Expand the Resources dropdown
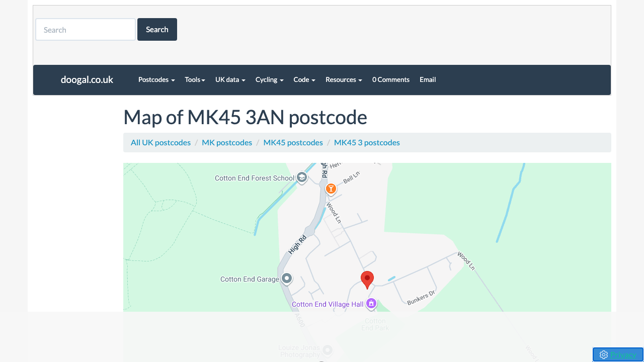The image size is (644, 362). coord(344,80)
